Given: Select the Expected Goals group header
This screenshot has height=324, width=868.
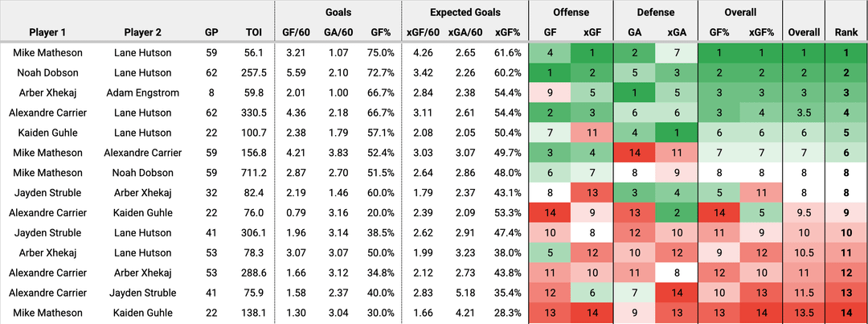Looking at the screenshot, I should point(465,13).
